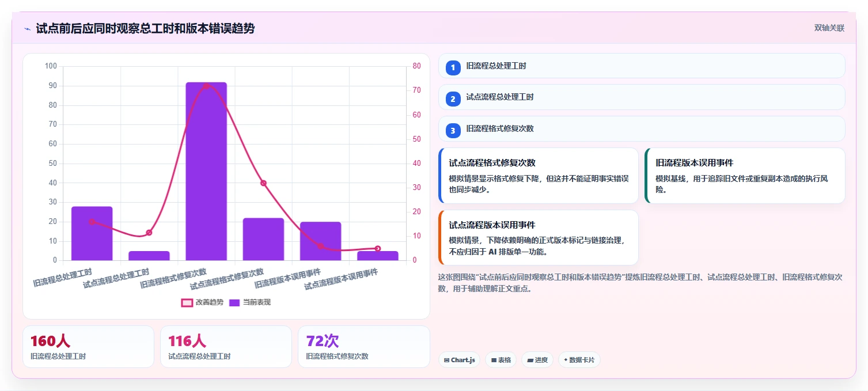Screen dimensions: 868x391
Task: Click the trend line point at the peak
Action: (x=206, y=86)
